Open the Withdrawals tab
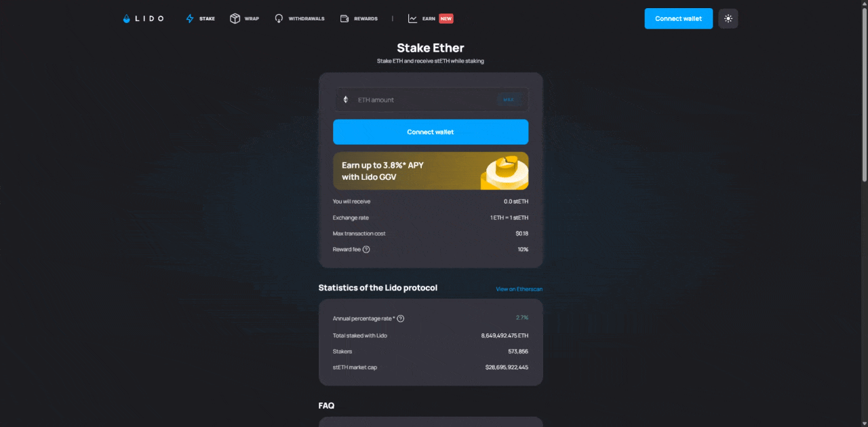 click(x=306, y=19)
